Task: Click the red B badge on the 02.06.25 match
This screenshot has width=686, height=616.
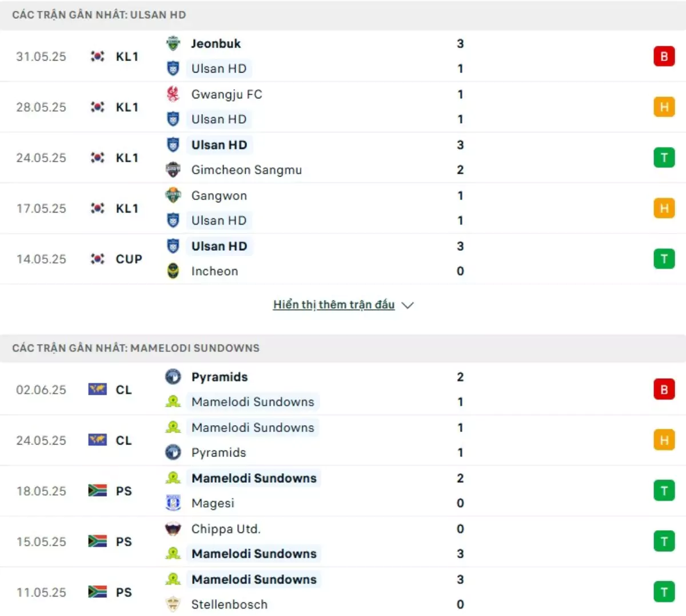Action: pyautogui.click(x=664, y=389)
